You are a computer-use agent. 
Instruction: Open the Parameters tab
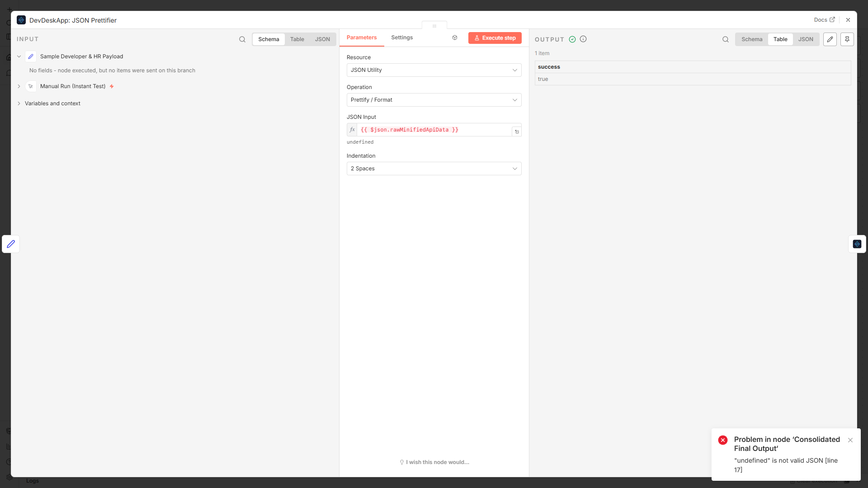click(362, 38)
